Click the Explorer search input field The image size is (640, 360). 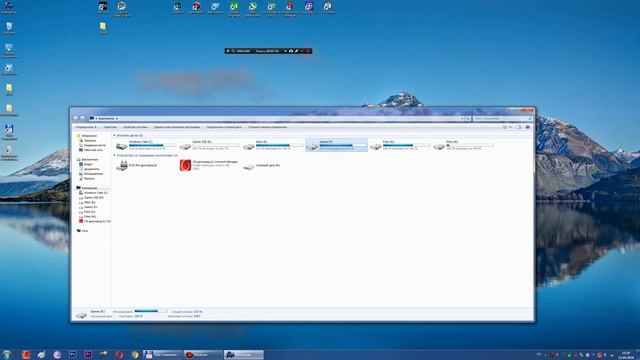click(502, 118)
